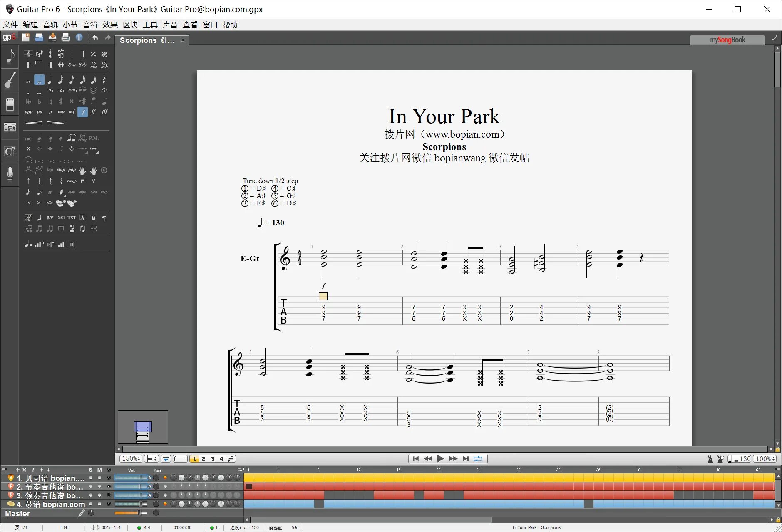Enable the metronome count-in
The height and width of the screenshot is (532, 782).
tap(720, 459)
